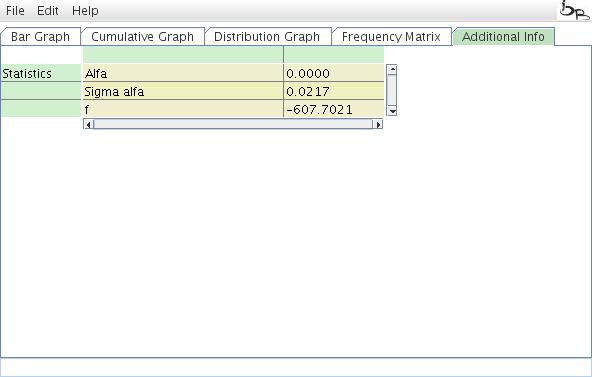Viewport: 592px width, 377px height.
Task: Select the Alfa row label cell
Action: coord(183,73)
